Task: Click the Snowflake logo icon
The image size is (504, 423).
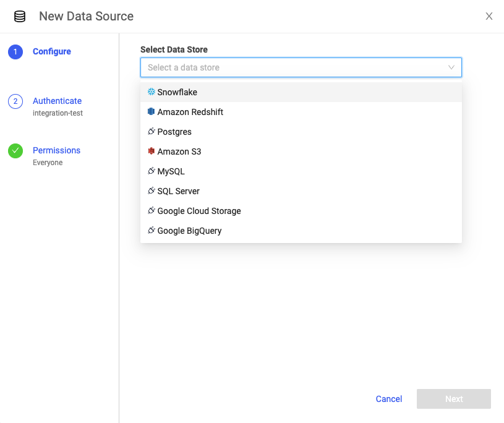Action: 152,92
